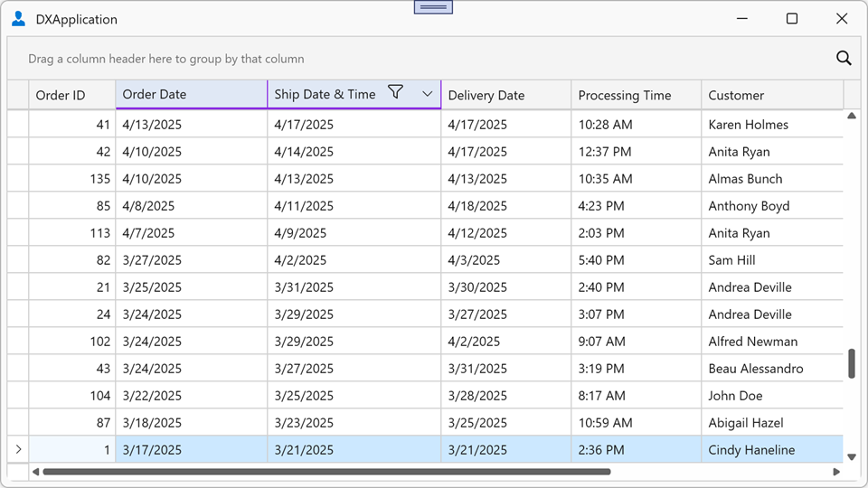
Task: Click Delivery Date cell 3/30/2025
Action: (x=506, y=287)
